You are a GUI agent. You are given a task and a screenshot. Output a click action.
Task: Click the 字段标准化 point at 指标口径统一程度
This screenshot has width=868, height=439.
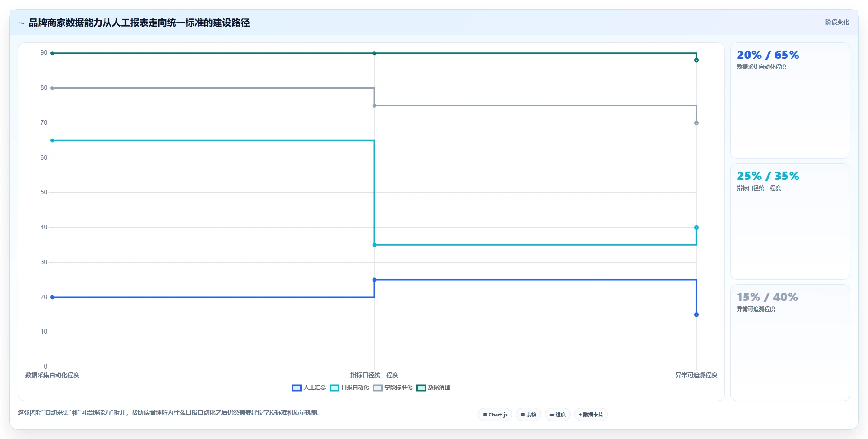(x=374, y=105)
